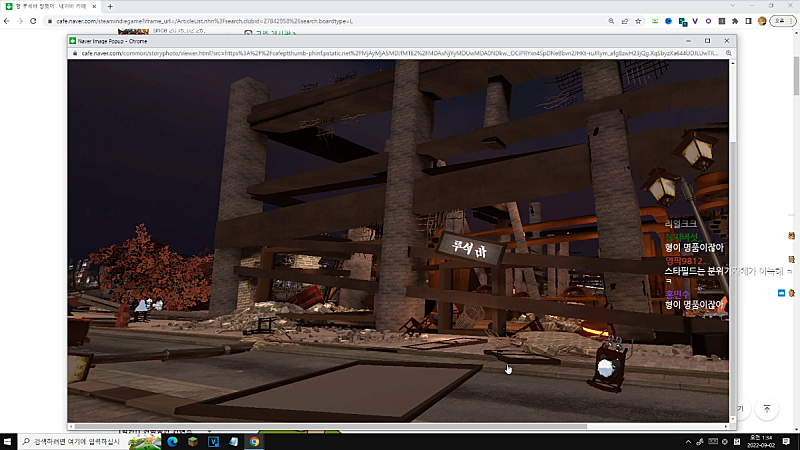
Task: Open the zoom magnifier in main address bar
Action: click(611, 21)
